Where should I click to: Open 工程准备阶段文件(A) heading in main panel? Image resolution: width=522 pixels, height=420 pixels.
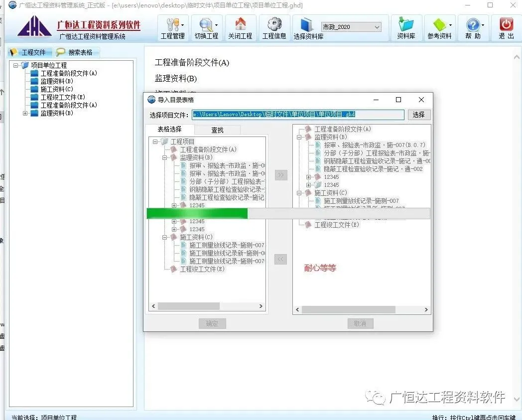(192, 63)
